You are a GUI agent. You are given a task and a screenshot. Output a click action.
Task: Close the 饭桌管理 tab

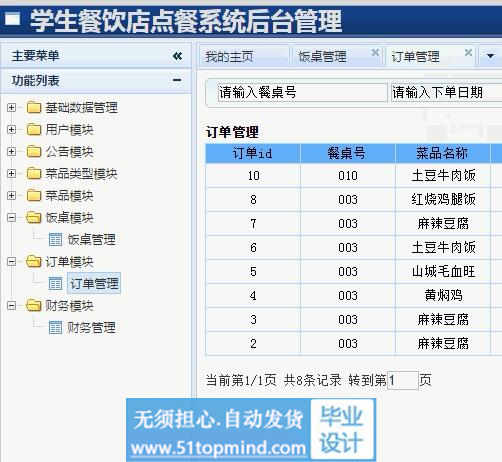coord(375,53)
